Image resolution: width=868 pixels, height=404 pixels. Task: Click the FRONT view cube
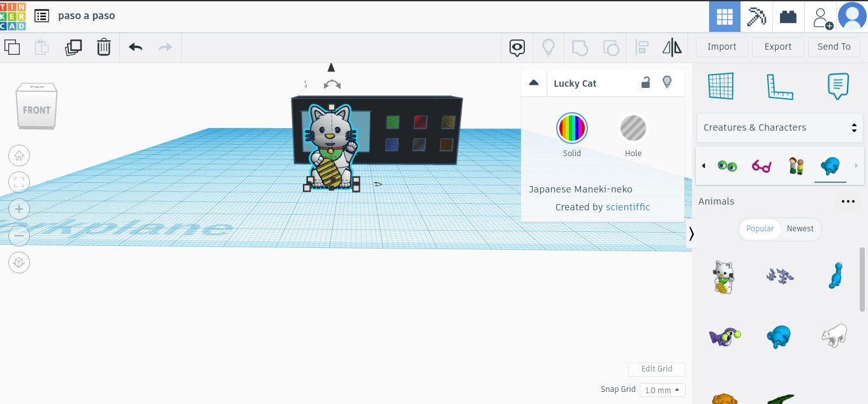click(x=36, y=110)
